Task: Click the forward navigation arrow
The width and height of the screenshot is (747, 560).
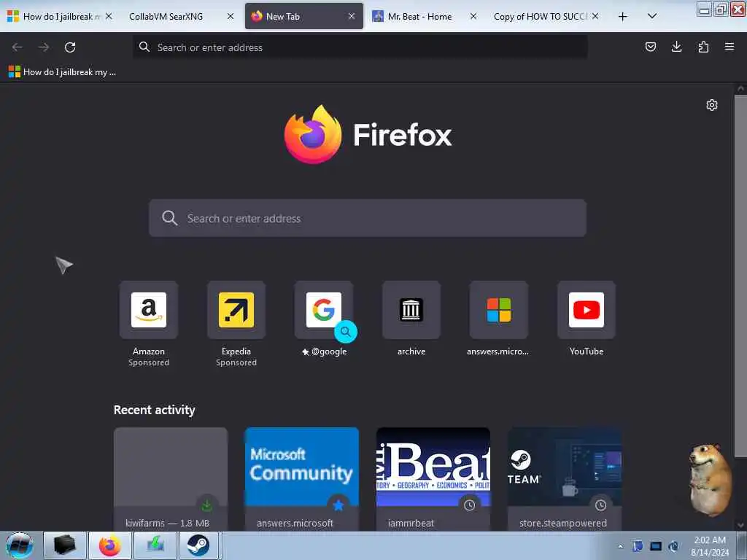Action: pyautogui.click(x=44, y=47)
